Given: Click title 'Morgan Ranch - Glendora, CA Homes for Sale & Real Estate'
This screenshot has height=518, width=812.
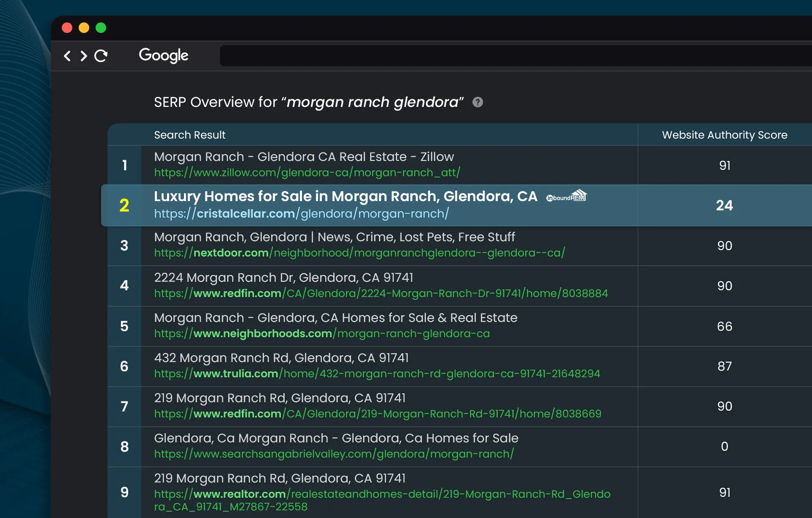Looking at the screenshot, I should click(x=336, y=318).
